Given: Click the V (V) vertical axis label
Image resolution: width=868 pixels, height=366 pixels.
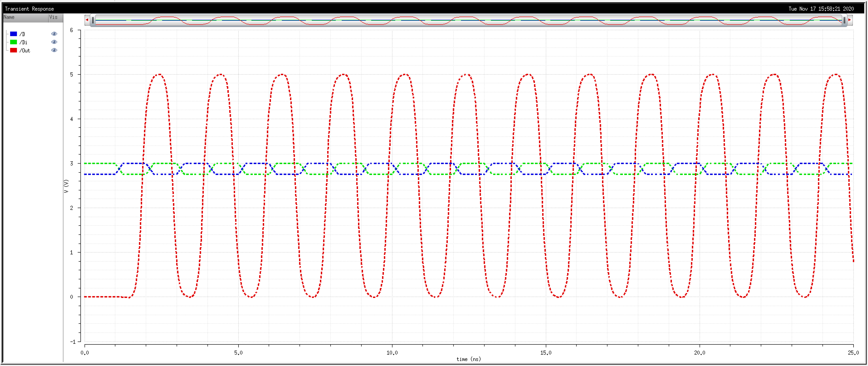Looking at the screenshot, I should coord(66,186).
